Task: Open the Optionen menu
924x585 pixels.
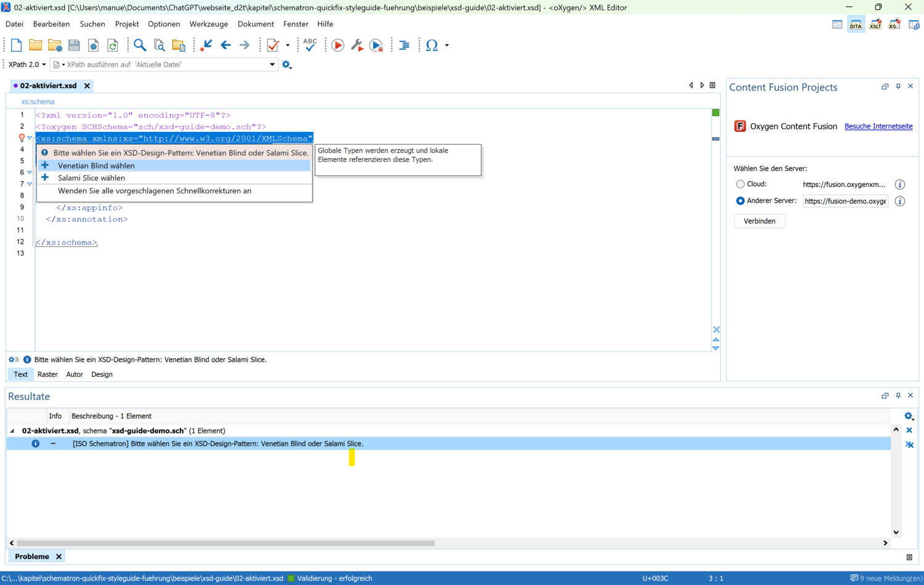Action: click(164, 24)
